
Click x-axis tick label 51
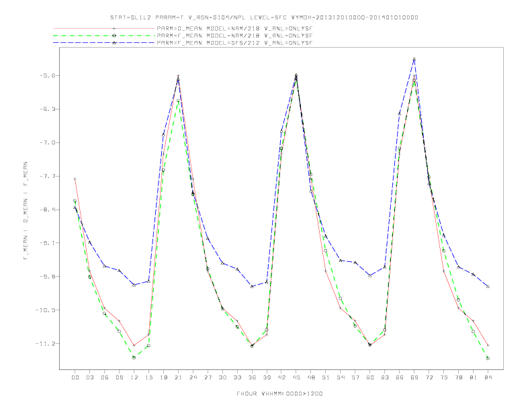[326, 377]
